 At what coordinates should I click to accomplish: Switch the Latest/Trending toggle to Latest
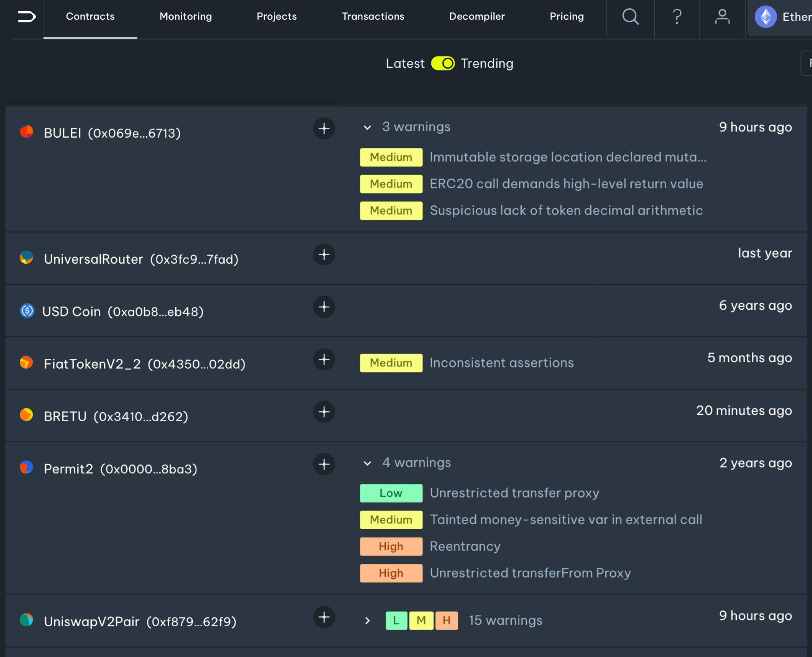443,63
